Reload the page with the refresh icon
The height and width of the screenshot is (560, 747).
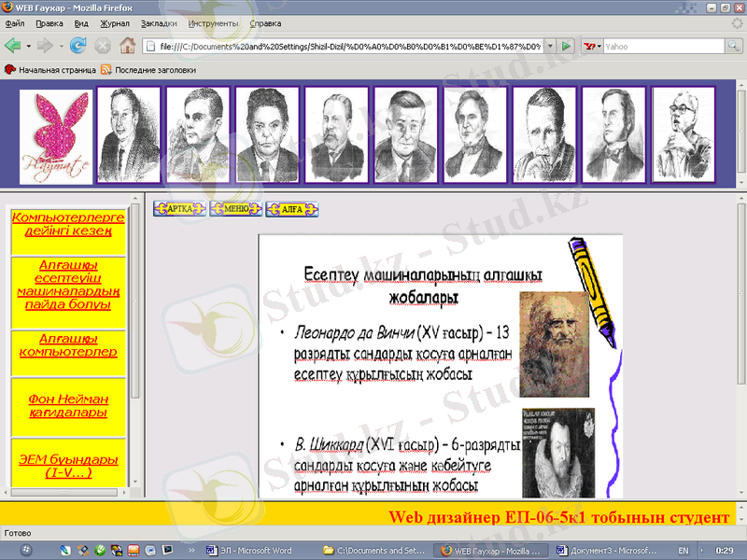coord(78,45)
